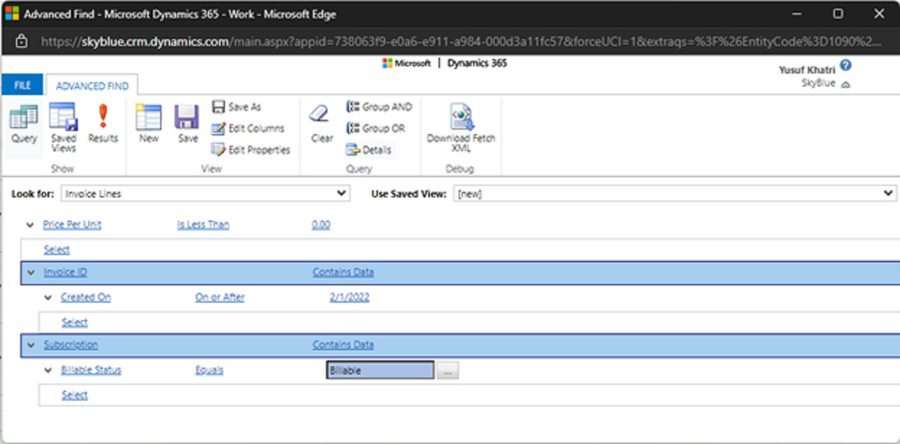
Task: Switch to ADVANCED FIND tab
Action: click(92, 86)
